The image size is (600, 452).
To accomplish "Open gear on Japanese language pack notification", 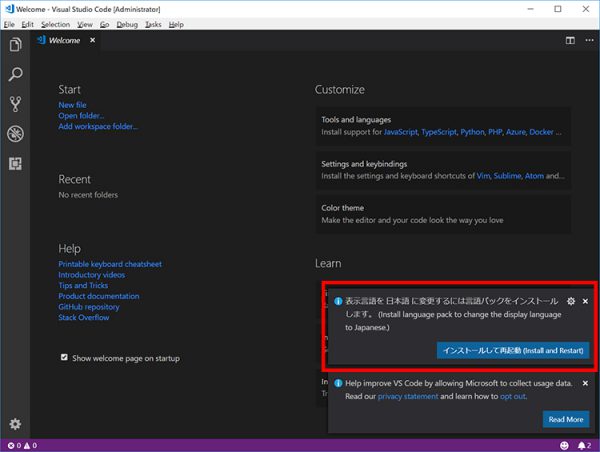I will (571, 301).
